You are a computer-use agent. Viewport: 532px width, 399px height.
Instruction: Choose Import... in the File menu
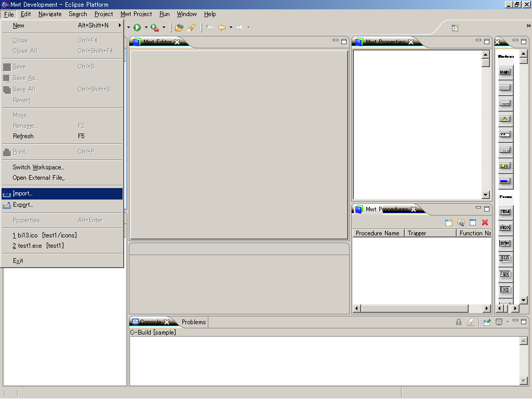pyautogui.click(x=62, y=194)
